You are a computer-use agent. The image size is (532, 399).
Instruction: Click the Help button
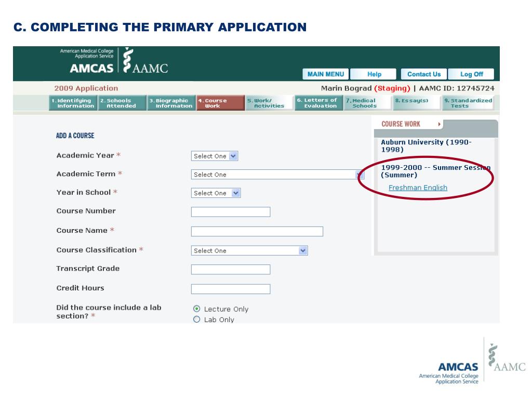[374, 74]
